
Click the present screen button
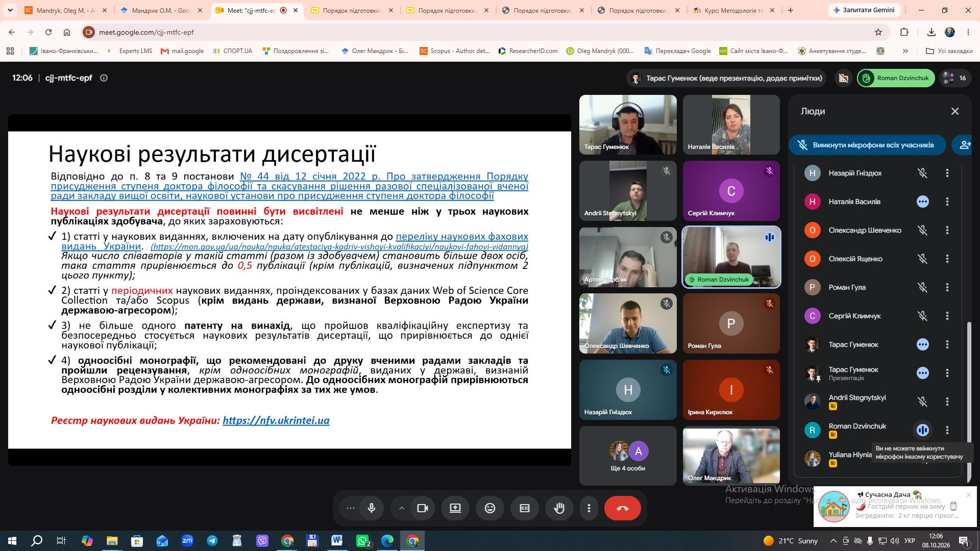click(455, 508)
